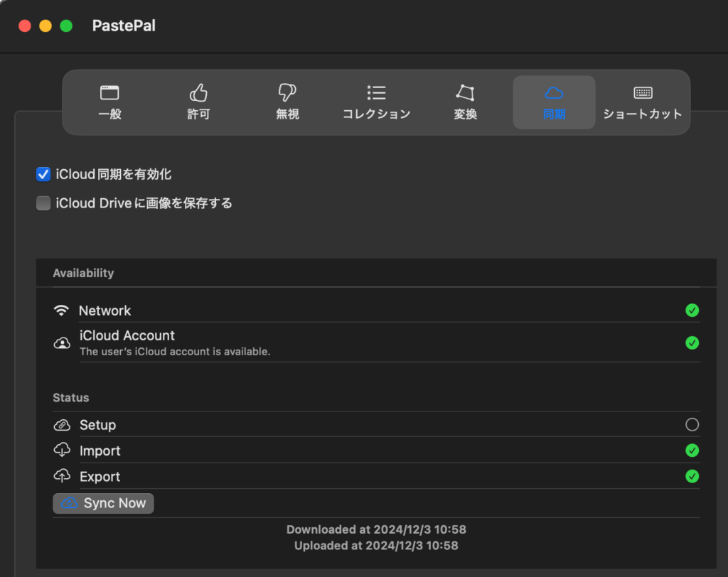Click the green Import status checkmark
The width and height of the screenshot is (728, 577).
click(692, 451)
